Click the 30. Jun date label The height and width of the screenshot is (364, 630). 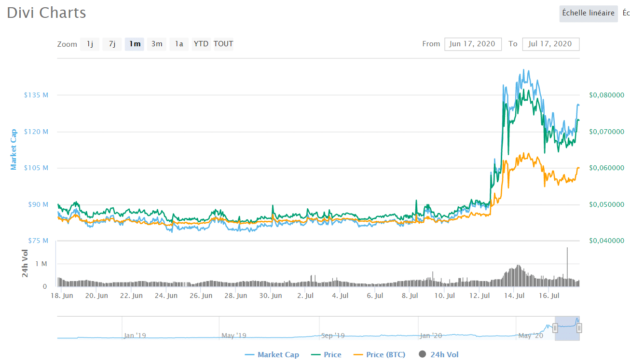pyautogui.click(x=270, y=296)
